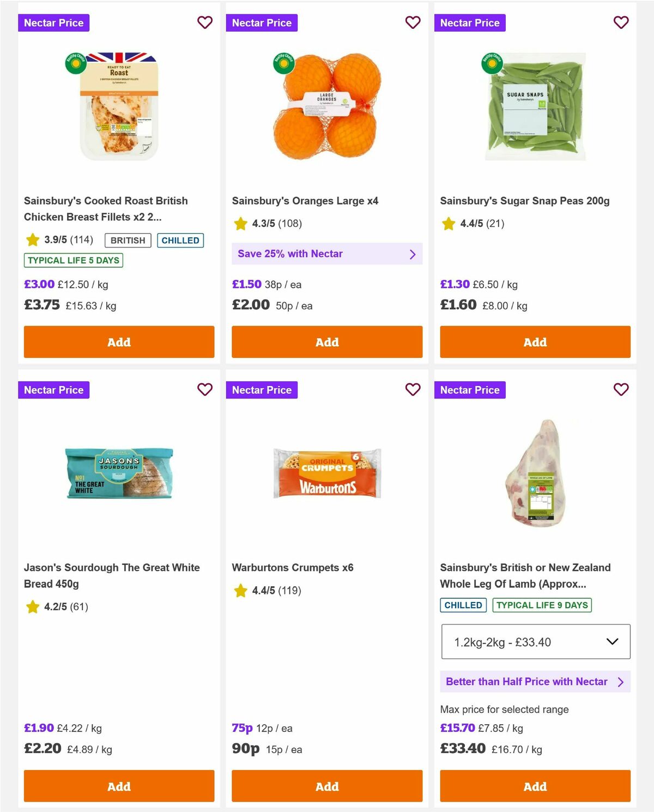Viewport: 654px width, 812px height.
Task: Click the Nectar Price badge on the oranges card
Action: 262,22
